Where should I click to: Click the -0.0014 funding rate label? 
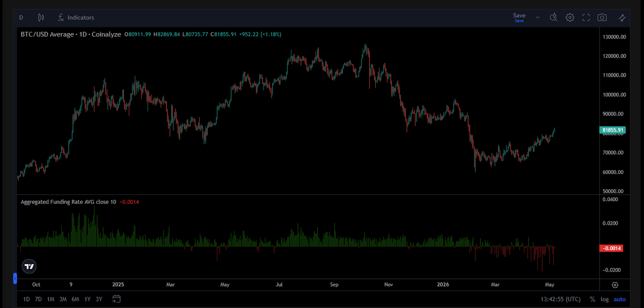[x=612, y=248]
